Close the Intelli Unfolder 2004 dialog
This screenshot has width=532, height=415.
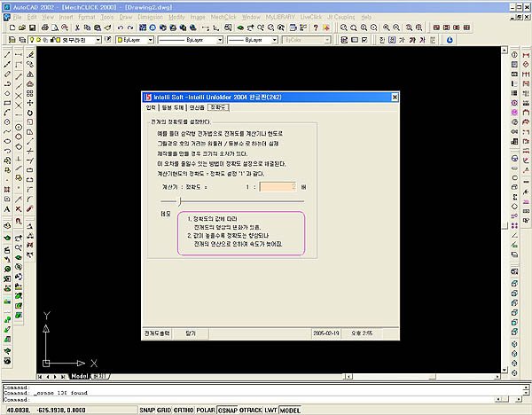coord(395,98)
